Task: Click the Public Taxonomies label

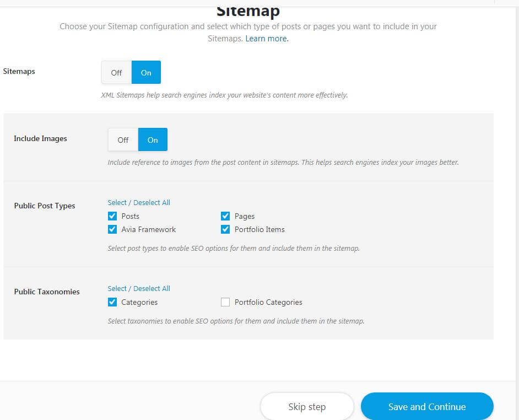Action: [47, 292]
